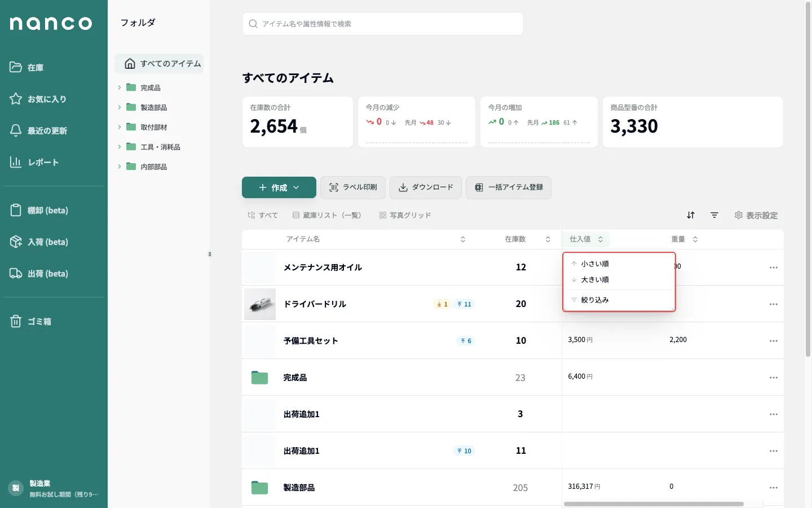The width and height of the screenshot is (812, 508).
Task: Open 表示設定 display settings
Action: (x=756, y=215)
